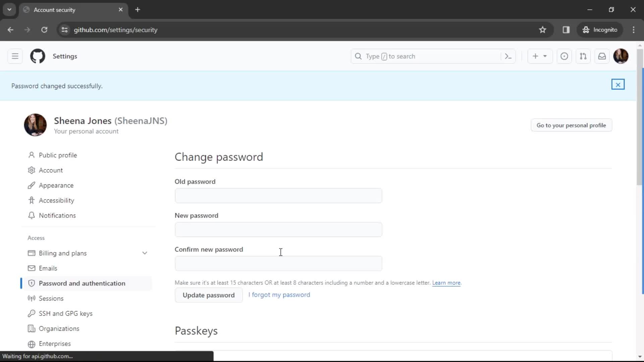Bookmark this page with the star icon

coord(542,30)
